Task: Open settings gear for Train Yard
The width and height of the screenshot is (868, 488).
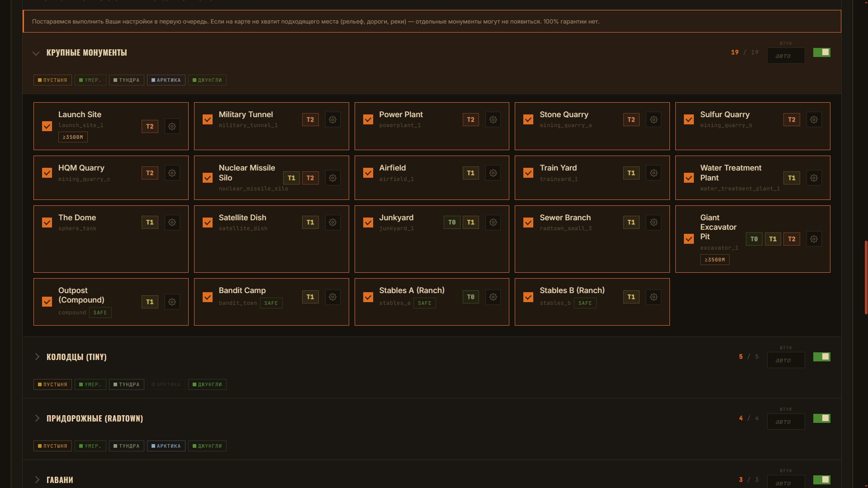Action: 654,173
